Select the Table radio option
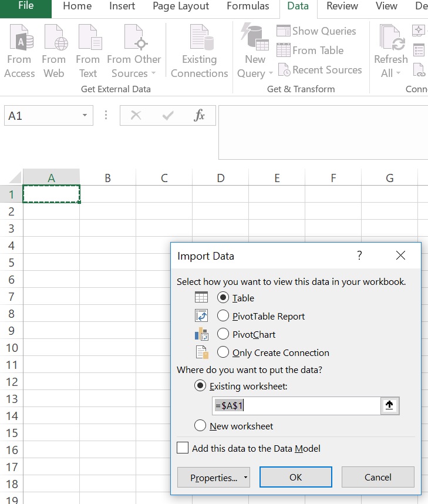The image size is (428, 504). click(223, 298)
